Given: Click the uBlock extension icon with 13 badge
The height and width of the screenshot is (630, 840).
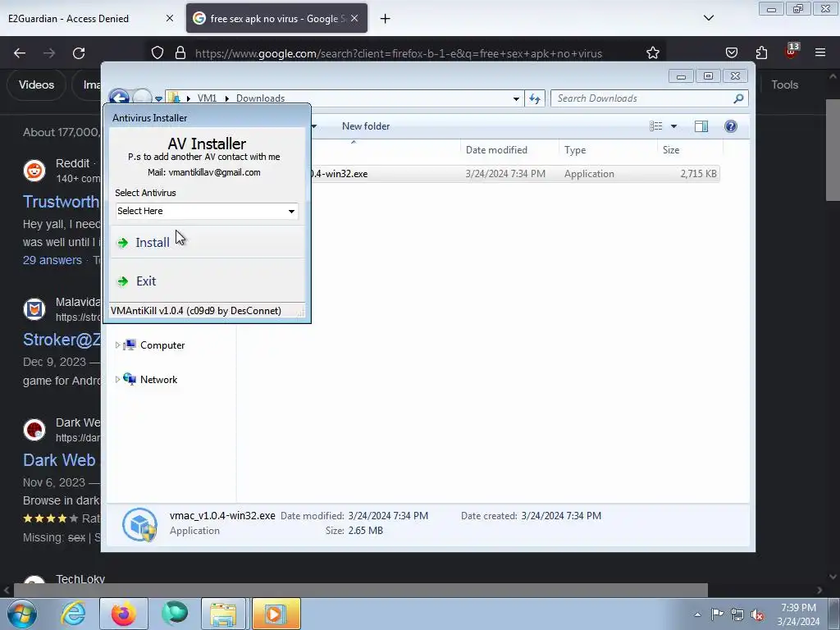Looking at the screenshot, I should coord(792,51).
